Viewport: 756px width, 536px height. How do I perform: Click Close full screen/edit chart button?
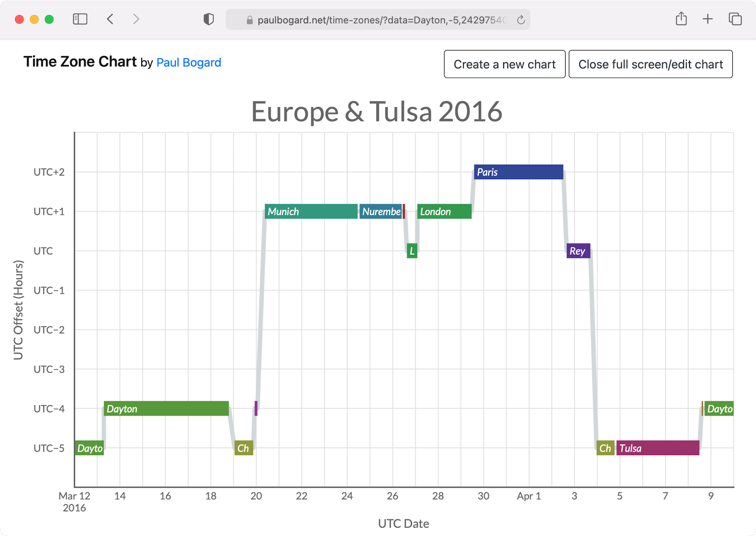(650, 64)
